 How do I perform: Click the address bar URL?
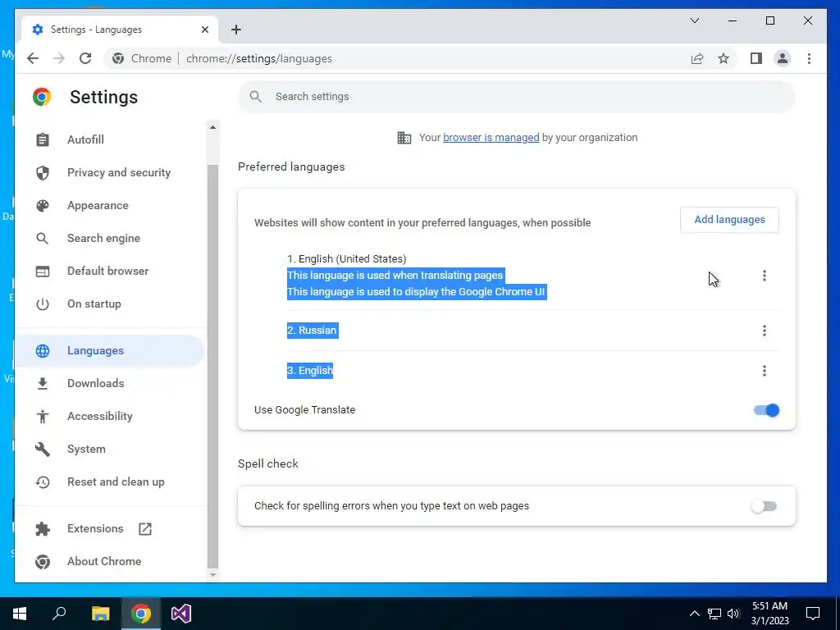tap(258, 58)
